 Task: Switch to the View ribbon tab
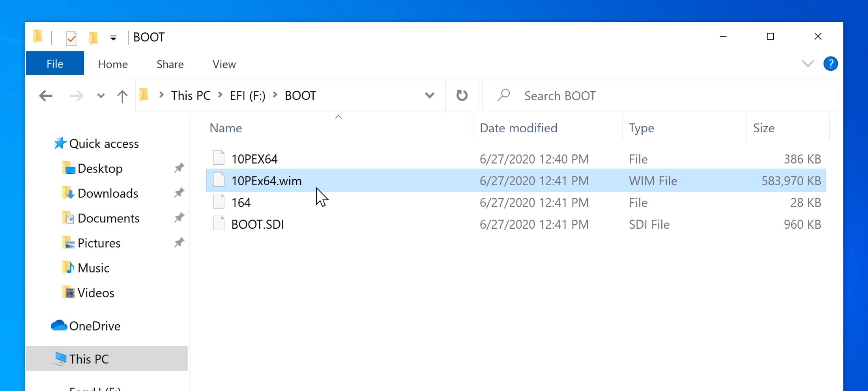coord(224,64)
